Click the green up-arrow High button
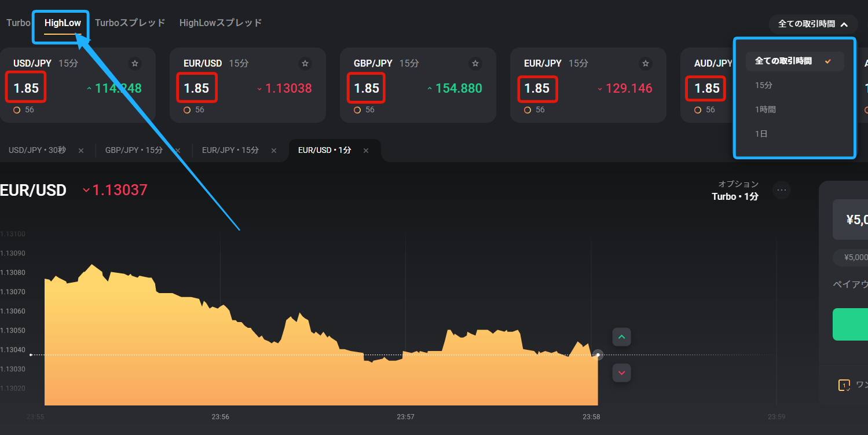The width and height of the screenshot is (868, 435). coord(622,337)
